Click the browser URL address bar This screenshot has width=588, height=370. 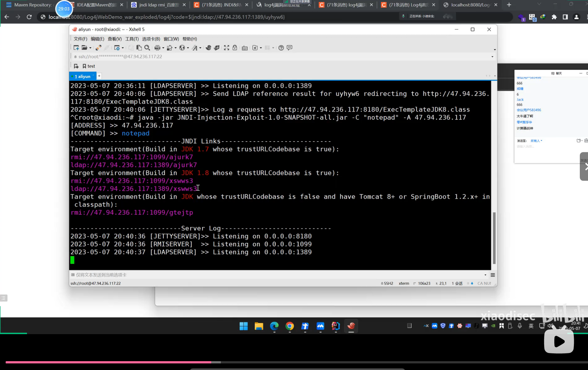tap(220, 17)
